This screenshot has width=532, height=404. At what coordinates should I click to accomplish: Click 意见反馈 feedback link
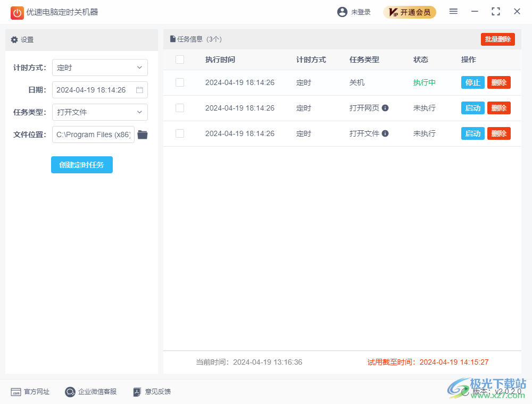point(152,392)
